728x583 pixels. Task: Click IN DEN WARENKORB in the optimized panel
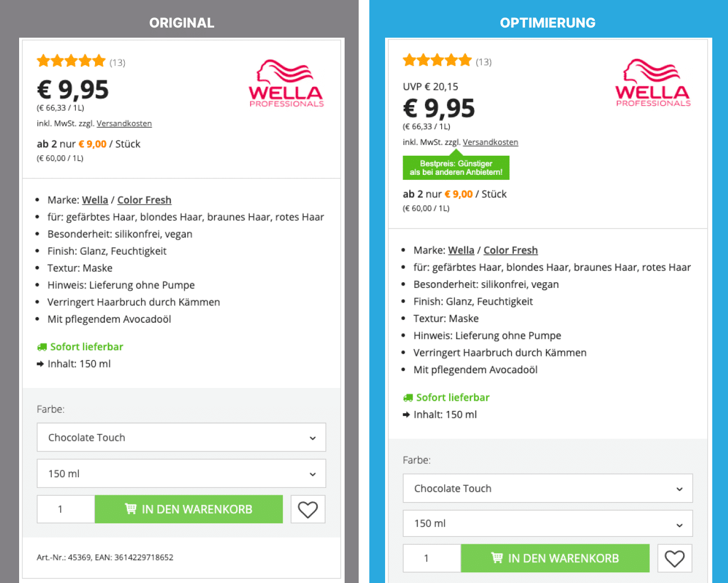click(x=555, y=558)
